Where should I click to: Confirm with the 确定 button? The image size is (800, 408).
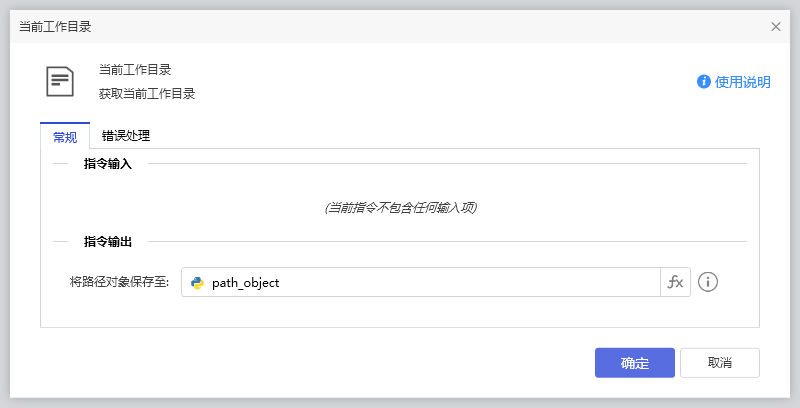pos(634,363)
